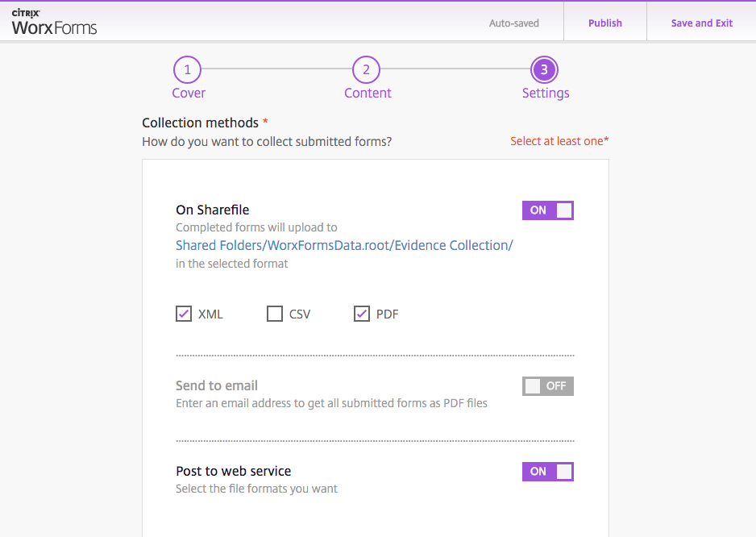The width and height of the screenshot is (756, 537).
Task: Switch to the Content step label
Action: point(368,93)
